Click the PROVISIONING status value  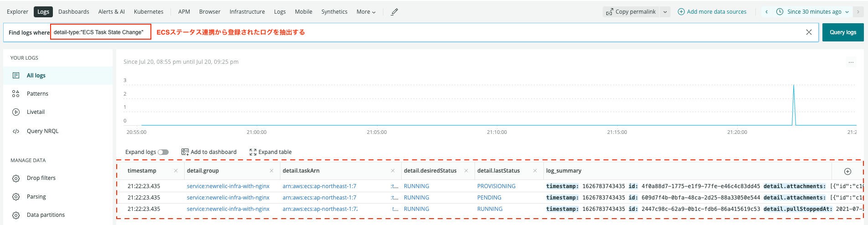pyautogui.click(x=496, y=186)
